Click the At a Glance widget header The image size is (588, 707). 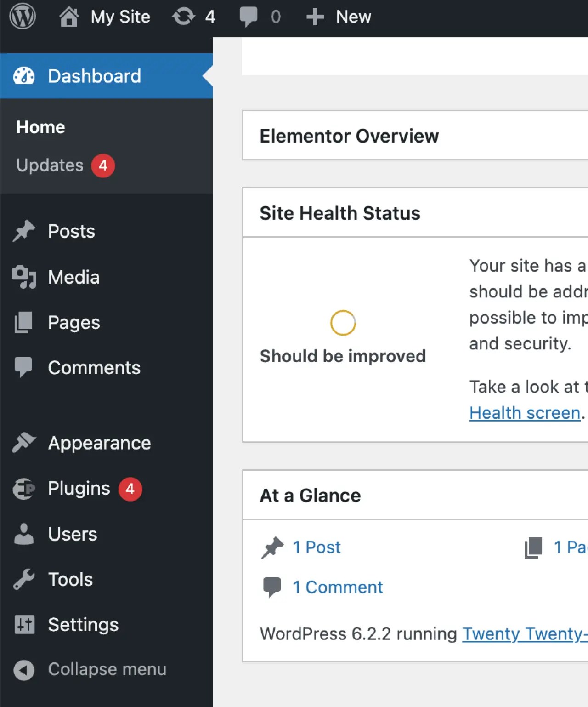[x=415, y=495]
